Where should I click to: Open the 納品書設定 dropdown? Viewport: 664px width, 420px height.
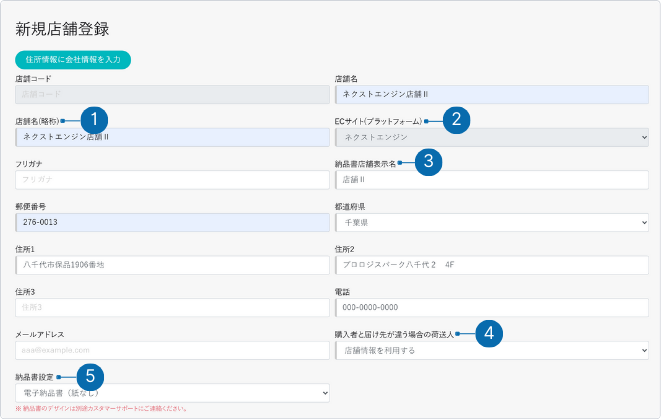[172, 393]
